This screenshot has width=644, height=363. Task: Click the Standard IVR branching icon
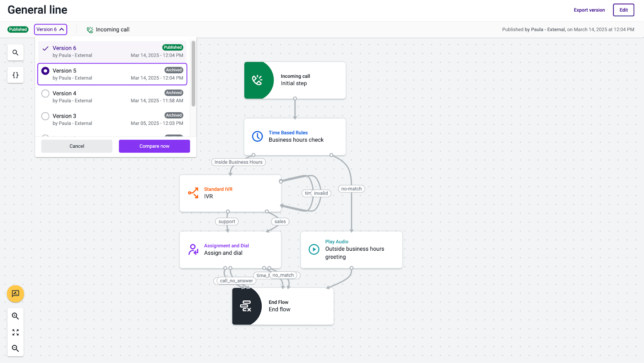193,193
